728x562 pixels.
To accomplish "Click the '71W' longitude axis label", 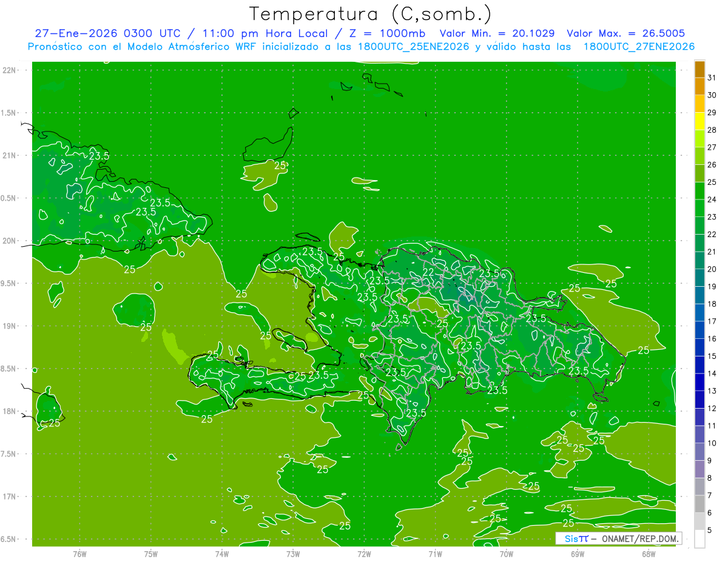I will (x=435, y=554).
